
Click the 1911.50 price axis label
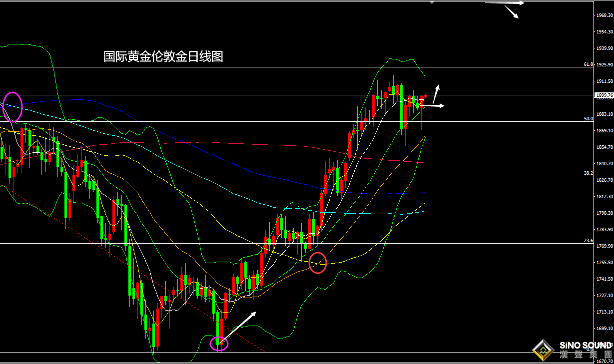click(x=605, y=81)
